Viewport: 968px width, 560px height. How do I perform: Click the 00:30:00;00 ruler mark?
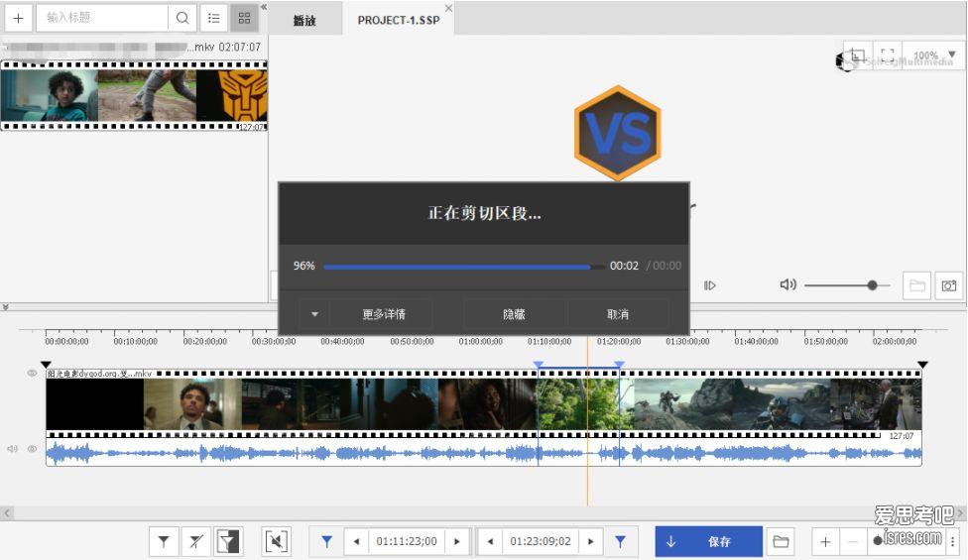tap(274, 341)
